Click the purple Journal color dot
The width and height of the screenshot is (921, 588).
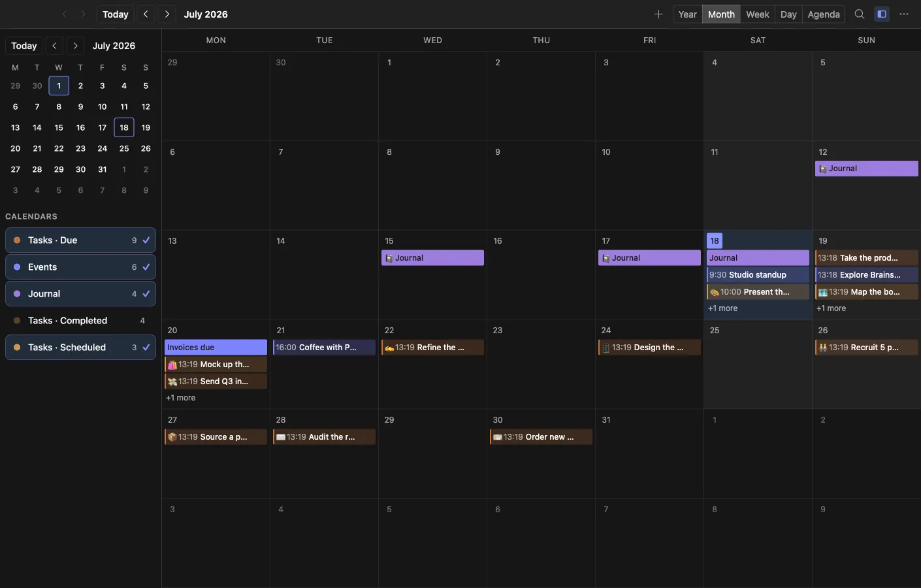17,294
